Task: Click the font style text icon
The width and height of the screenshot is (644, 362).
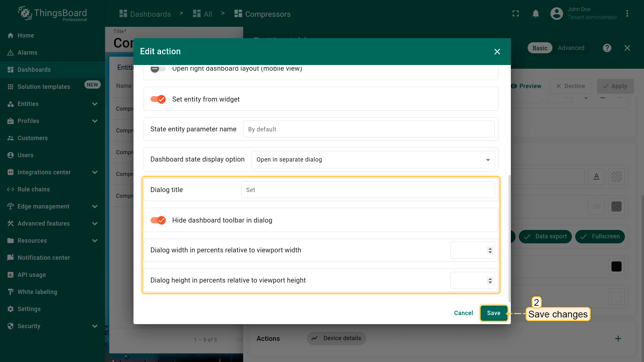Action: [x=596, y=177]
